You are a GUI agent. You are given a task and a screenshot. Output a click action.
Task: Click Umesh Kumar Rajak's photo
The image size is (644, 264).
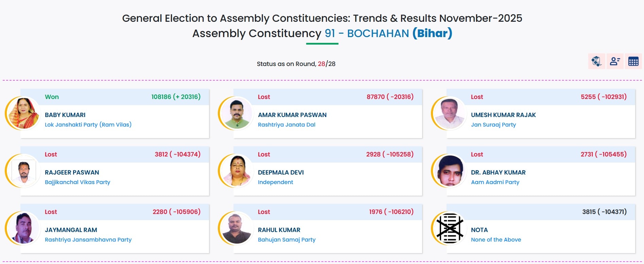click(450, 113)
